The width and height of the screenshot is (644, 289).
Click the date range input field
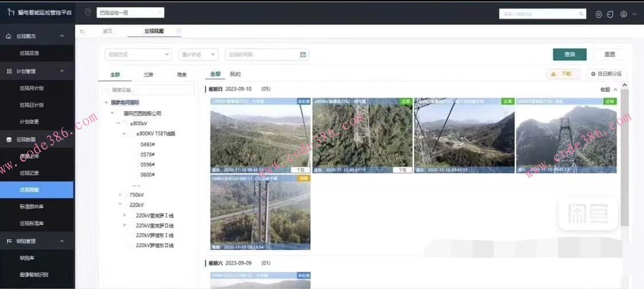coord(267,54)
